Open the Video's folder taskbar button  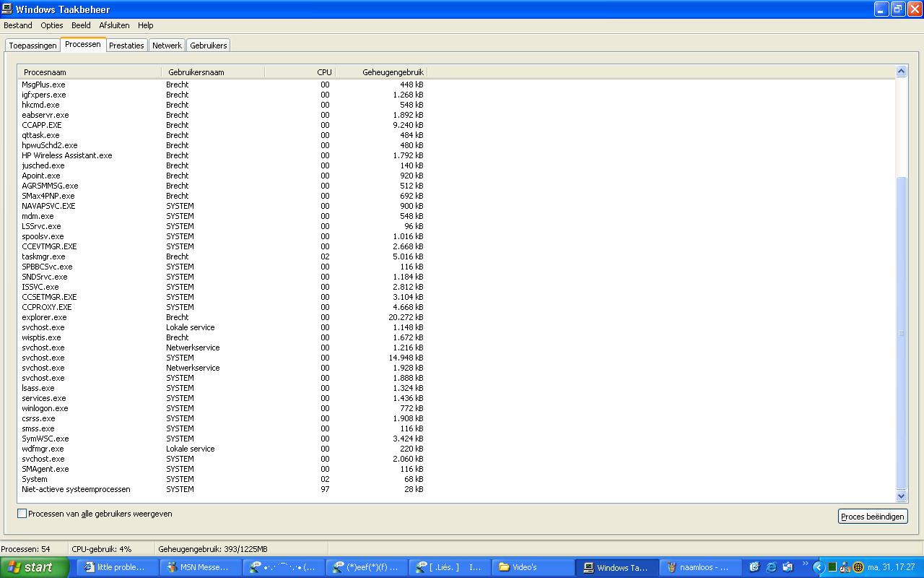click(x=533, y=567)
